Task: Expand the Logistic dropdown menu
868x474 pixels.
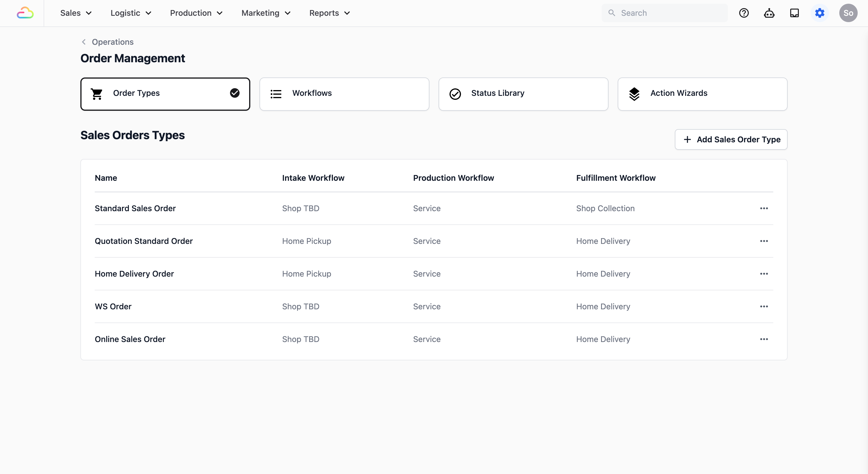Action: click(131, 13)
